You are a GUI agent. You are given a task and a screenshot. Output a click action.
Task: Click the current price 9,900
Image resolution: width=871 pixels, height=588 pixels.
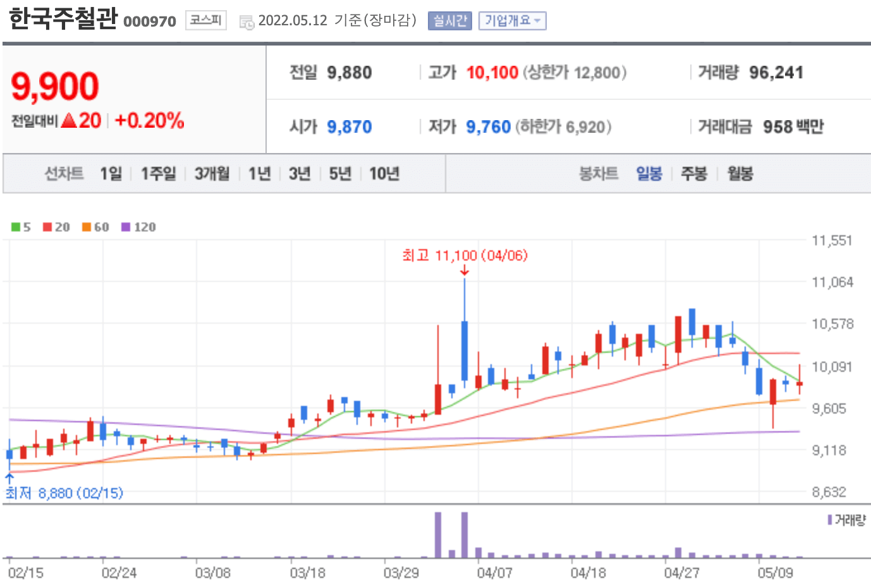point(55,86)
